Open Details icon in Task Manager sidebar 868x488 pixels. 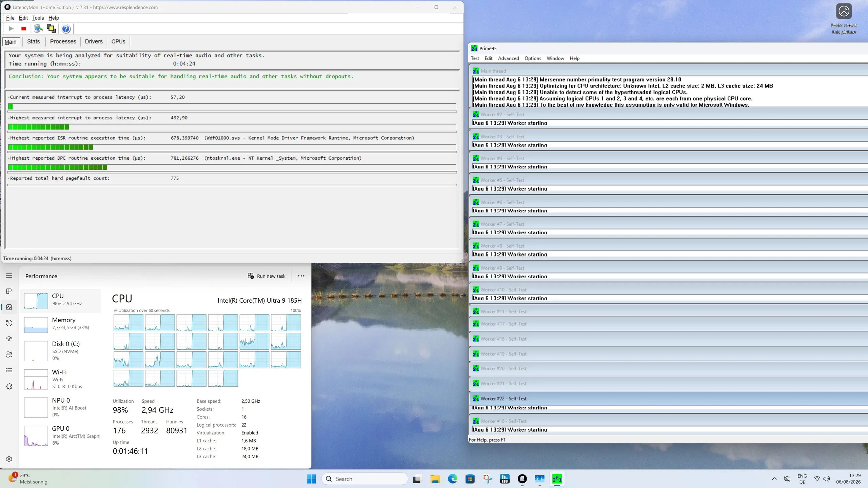9,370
